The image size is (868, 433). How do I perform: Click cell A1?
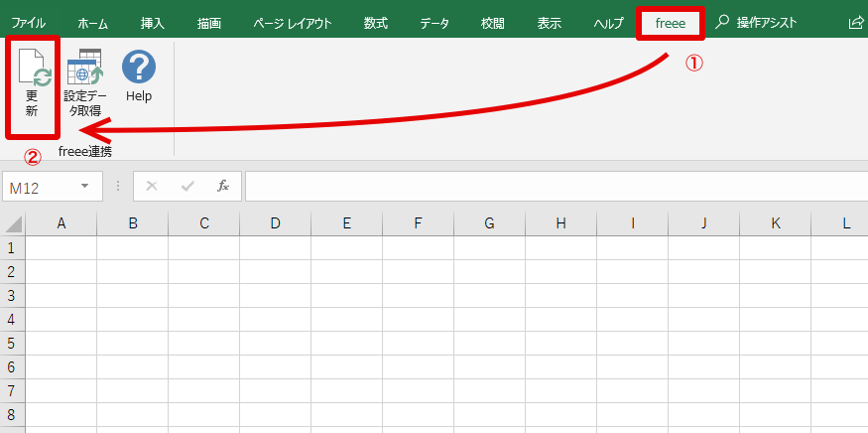click(61, 248)
